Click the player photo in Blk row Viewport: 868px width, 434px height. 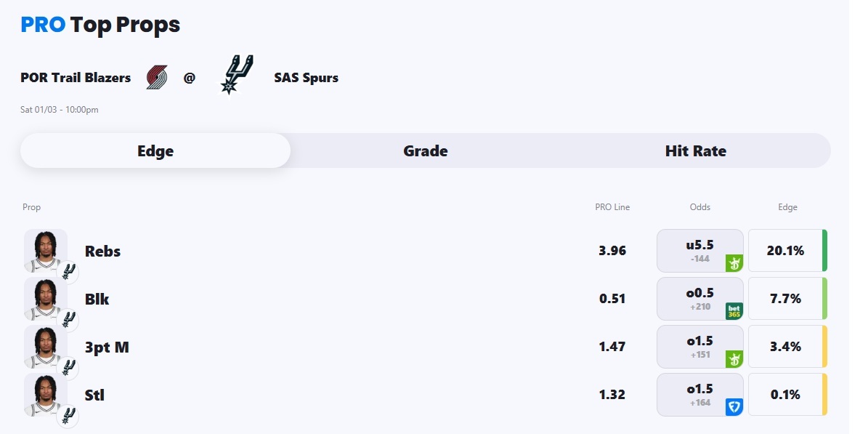pos(45,298)
